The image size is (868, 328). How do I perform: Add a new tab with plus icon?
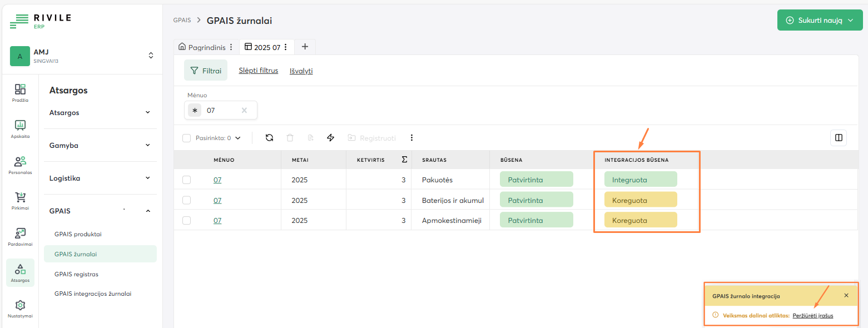click(x=305, y=47)
